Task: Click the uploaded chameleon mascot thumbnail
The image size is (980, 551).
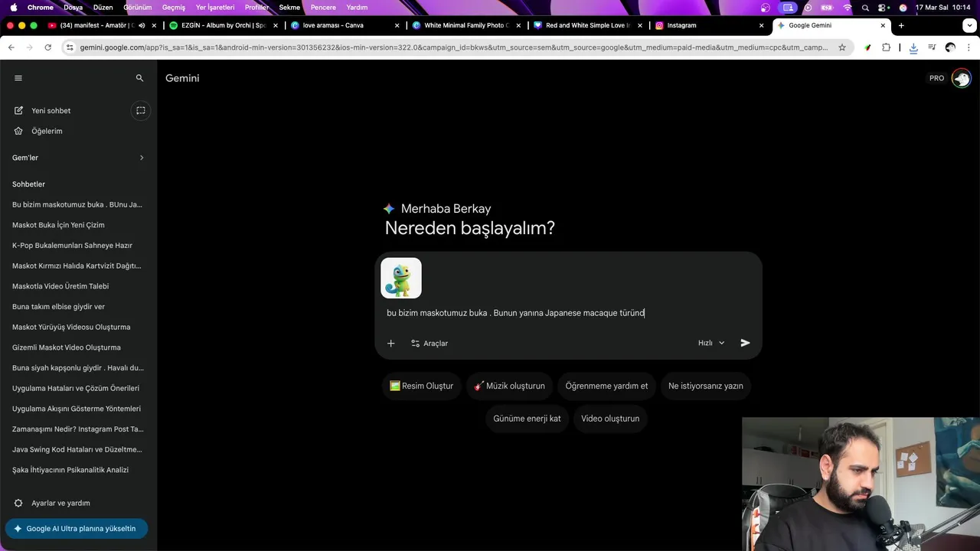Action: click(x=401, y=278)
